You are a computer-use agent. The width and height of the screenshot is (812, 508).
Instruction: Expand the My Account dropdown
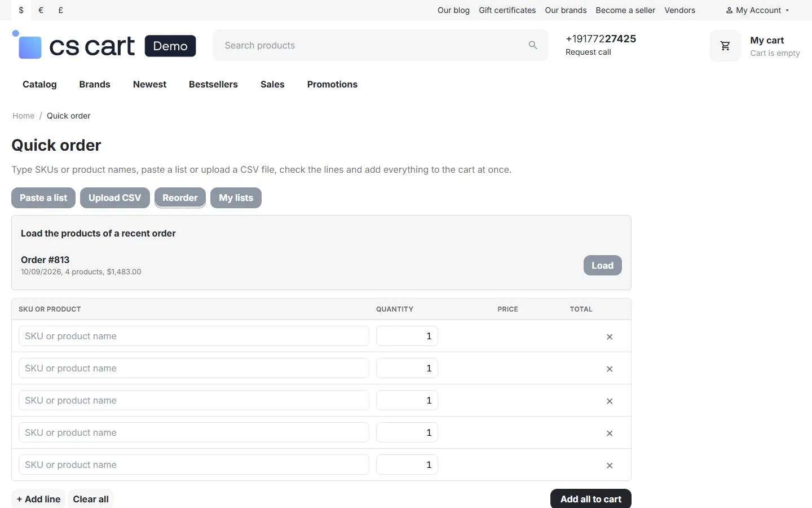pyautogui.click(x=757, y=10)
